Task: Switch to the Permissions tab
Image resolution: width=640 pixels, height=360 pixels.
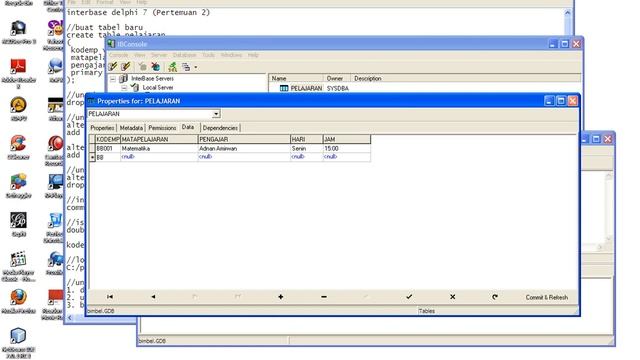Action: coord(162,128)
